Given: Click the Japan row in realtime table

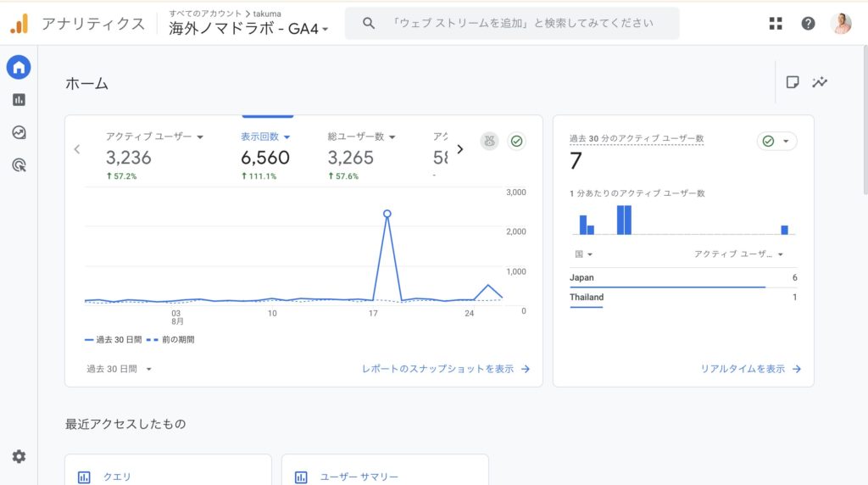Looking at the screenshot, I should pos(683,278).
